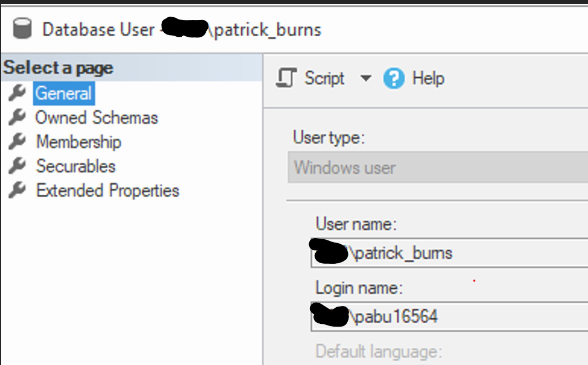Viewport: 588px width, 365px height.
Task: Click the wrench icon beside General
Action: [17, 93]
